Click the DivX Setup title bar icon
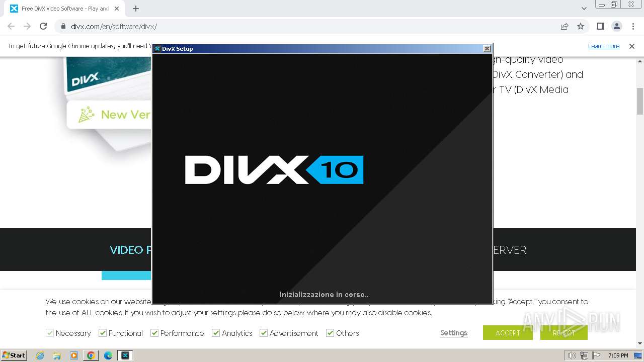 click(x=157, y=49)
